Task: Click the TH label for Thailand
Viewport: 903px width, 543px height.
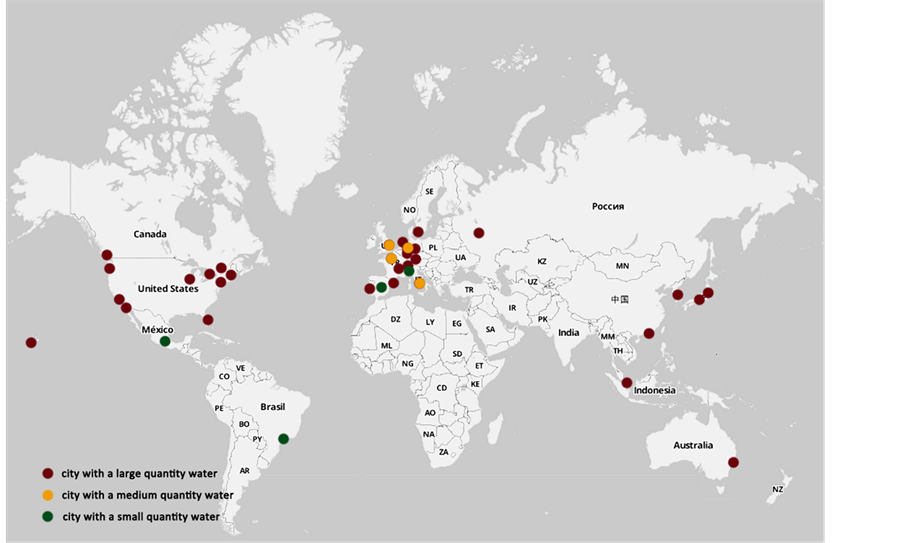Action: tap(618, 351)
